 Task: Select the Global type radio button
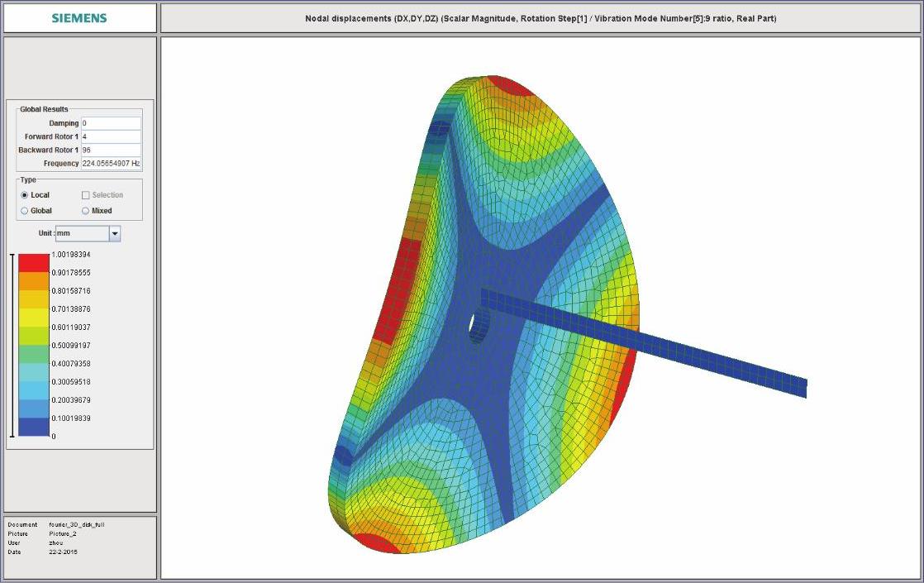(x=25, y=211)
